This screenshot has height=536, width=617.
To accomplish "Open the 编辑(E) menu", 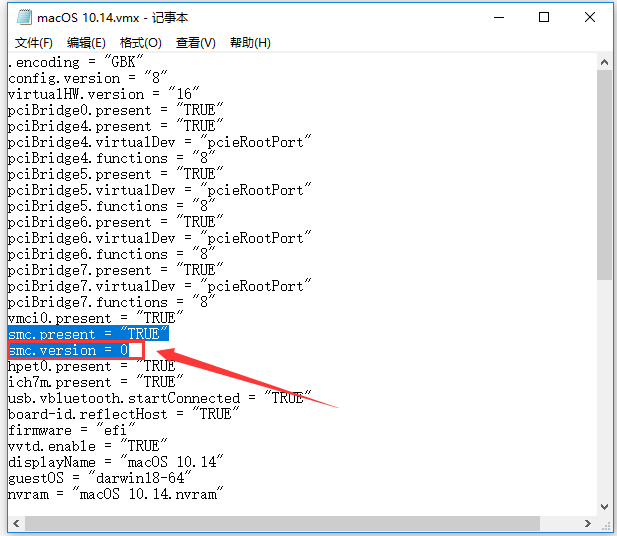I will pyautogui.click(x=86, y=43).
